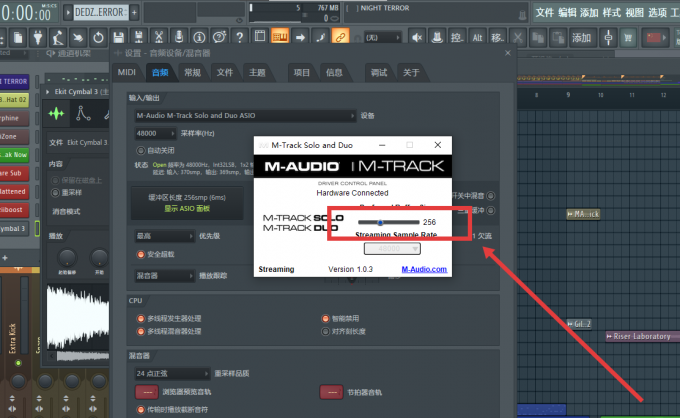The image size is (680, 418).
Task: Click the microphone recording icon
Action: (x=179, y=37)
